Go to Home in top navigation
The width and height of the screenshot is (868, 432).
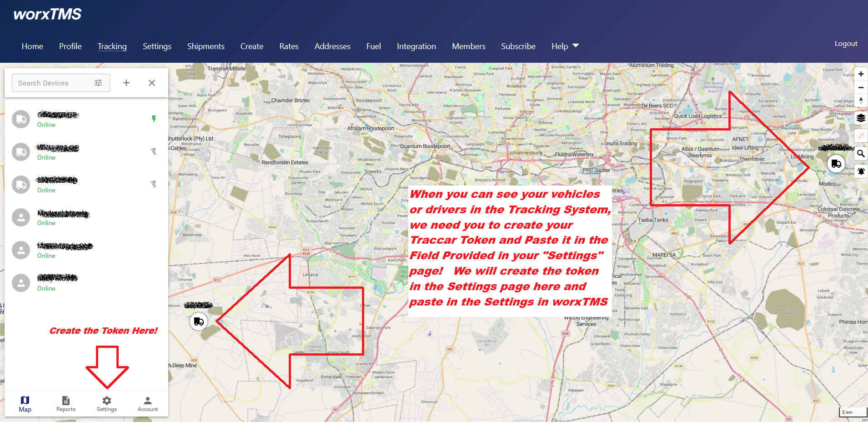coord(32,46)
